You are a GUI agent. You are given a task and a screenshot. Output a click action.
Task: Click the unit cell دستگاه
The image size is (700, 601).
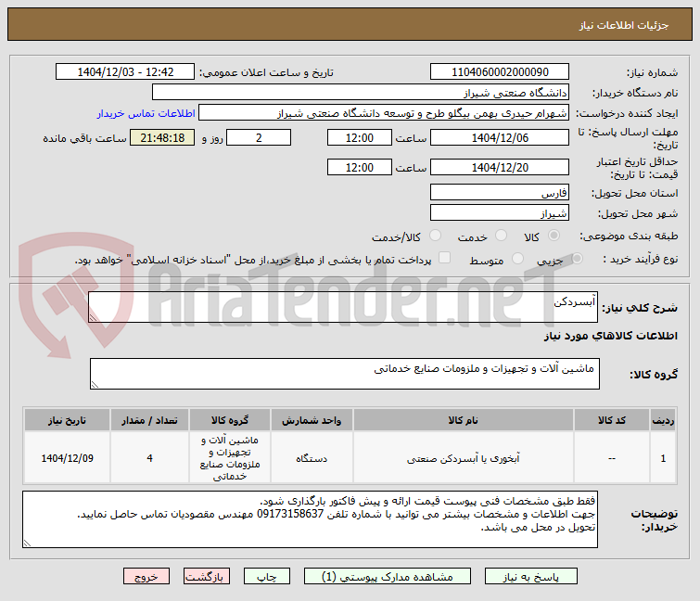(x=312, y=458)
